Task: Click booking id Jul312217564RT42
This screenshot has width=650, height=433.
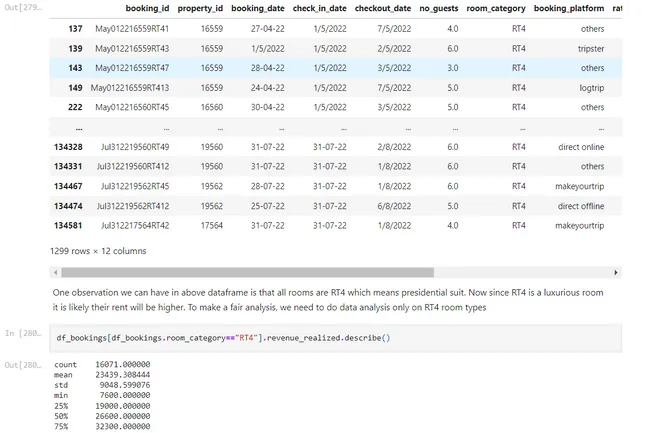Action: [135, 226]
